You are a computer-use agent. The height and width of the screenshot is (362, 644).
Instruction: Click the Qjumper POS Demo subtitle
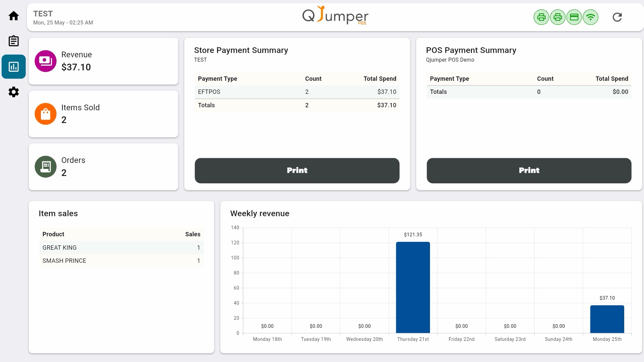450,60
